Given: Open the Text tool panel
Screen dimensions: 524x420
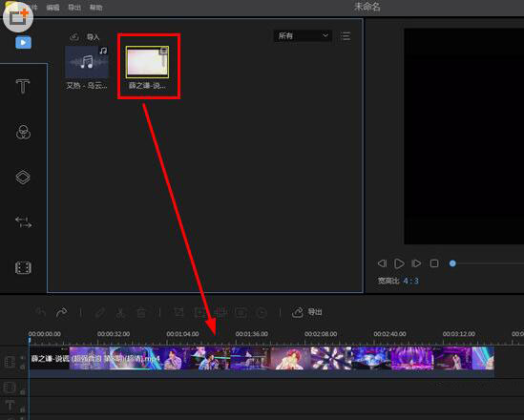Looking at the screenshot, I should 23,86.
